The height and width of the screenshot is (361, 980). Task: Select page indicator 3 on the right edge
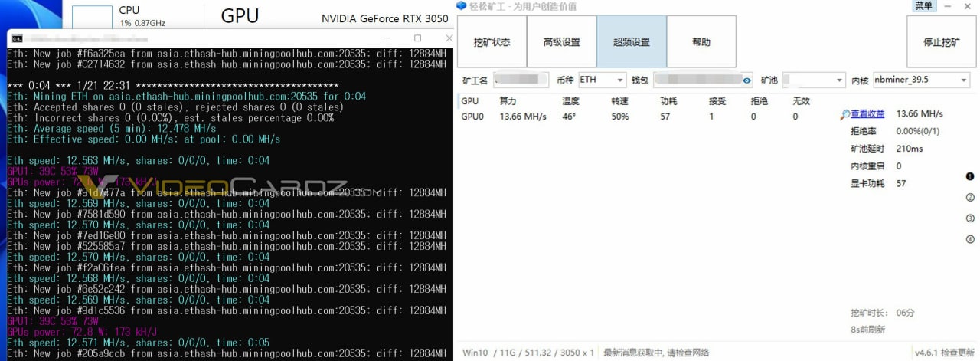tap(970, 219)
